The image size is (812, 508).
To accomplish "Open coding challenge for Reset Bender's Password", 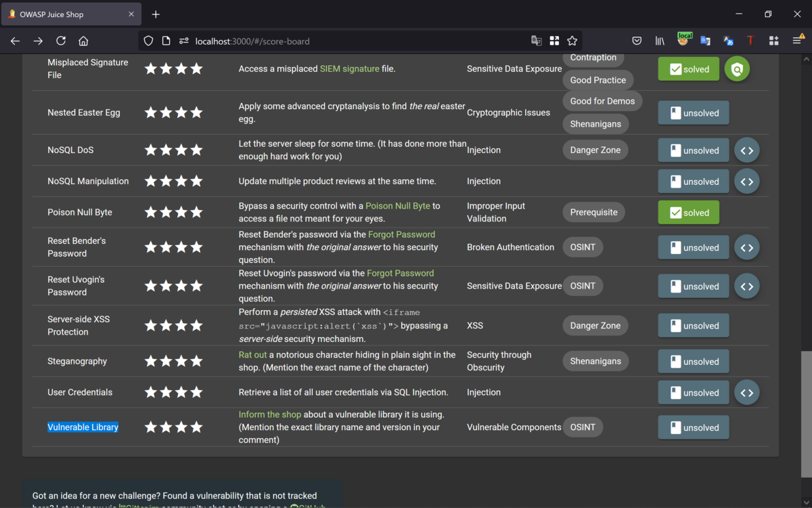I will click(747, 248).
